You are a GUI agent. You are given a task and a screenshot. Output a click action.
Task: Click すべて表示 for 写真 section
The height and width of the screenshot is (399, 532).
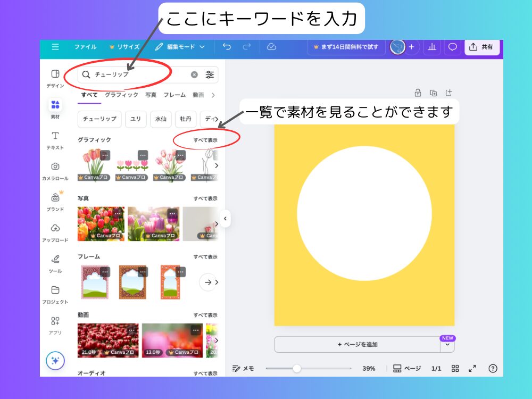click(x=205, y=198)
